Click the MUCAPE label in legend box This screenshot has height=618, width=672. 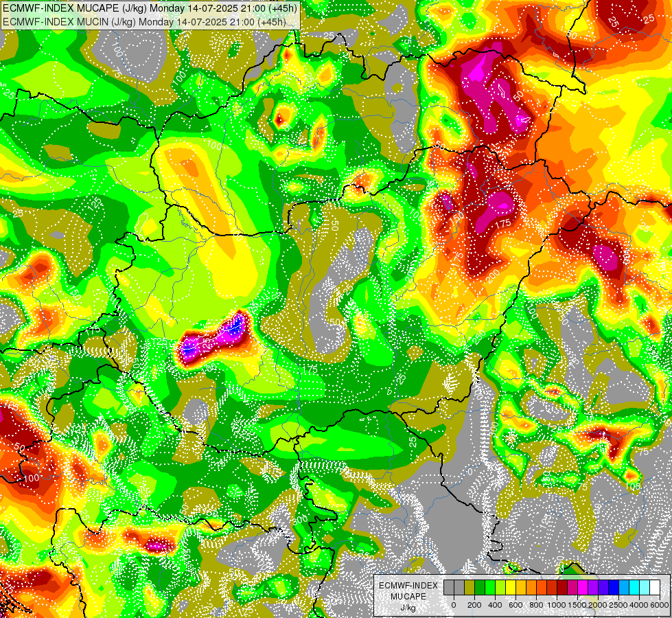point(408,597)
